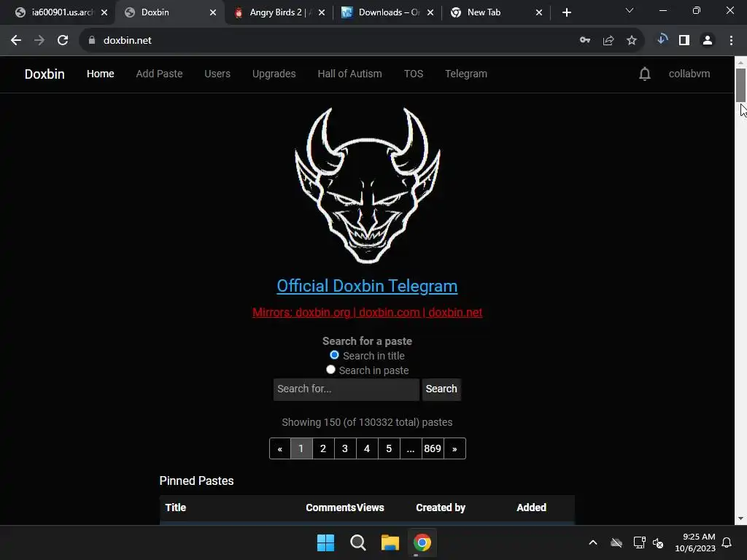Close the ia600901.us.archive tab
This screenshot has height=560, width=747.
(104, 13)
